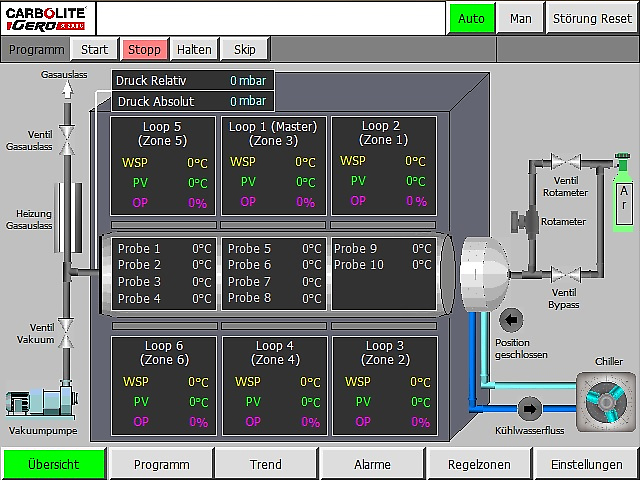The image size is (641, 482).
Task: Click the Kühlwasserfluss arrow indicator
Action: click(x=530, y=408)
